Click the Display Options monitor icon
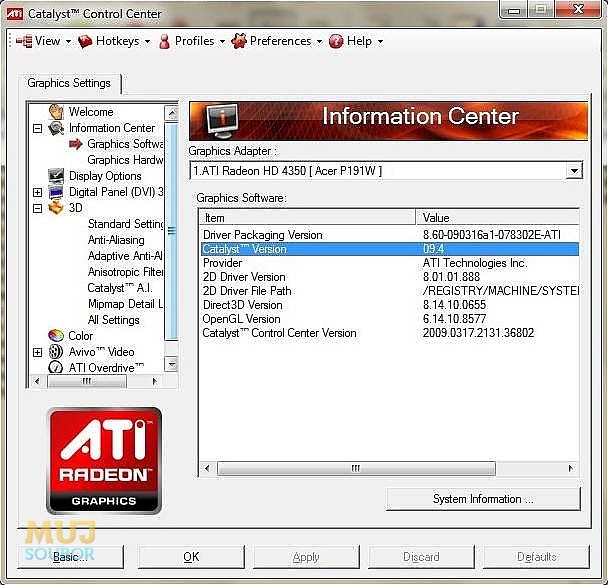Viewport: 608px width, 585px height. click(x=56, y=176)
